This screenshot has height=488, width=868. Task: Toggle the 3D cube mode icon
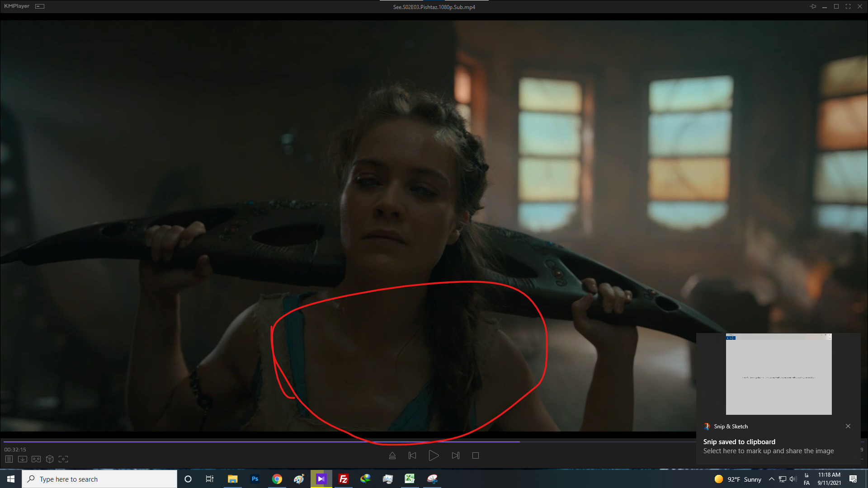click(50, 459)
